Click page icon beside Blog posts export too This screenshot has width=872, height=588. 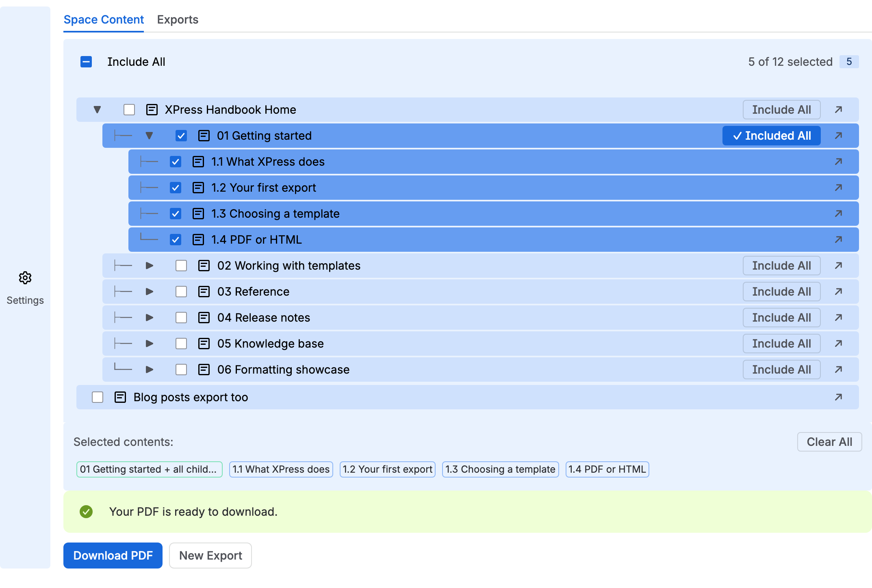120,397
